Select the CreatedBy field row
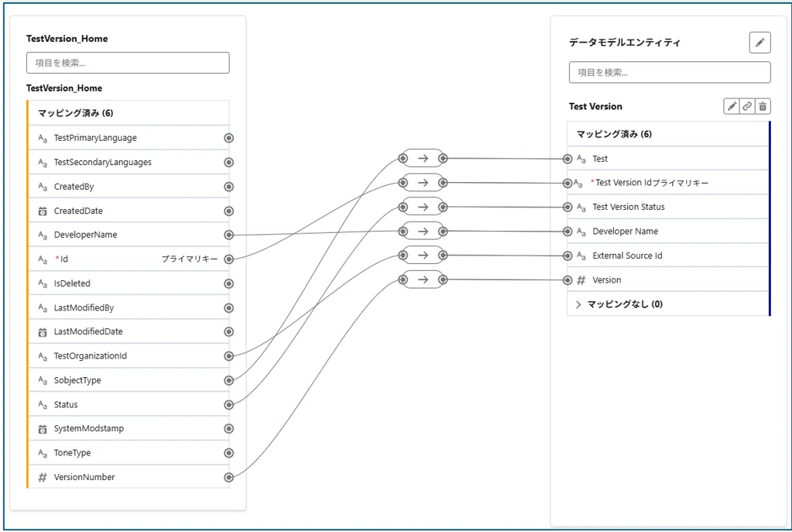Screen dimensions: 792x532 click(129, 187)
